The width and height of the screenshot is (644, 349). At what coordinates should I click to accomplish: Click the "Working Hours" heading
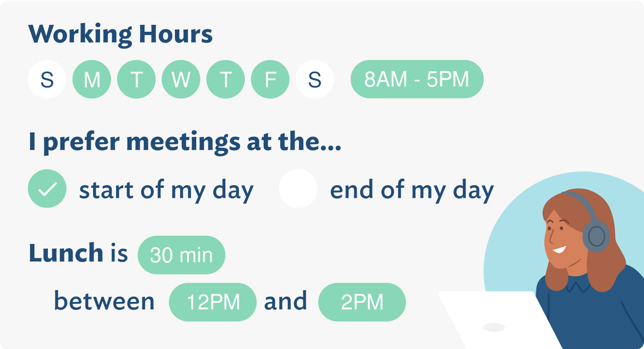(121, 34)
